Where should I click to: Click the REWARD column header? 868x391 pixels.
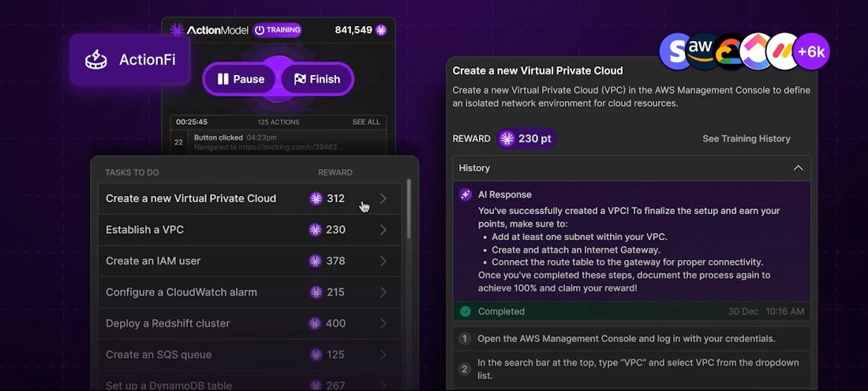coord(335,172)
